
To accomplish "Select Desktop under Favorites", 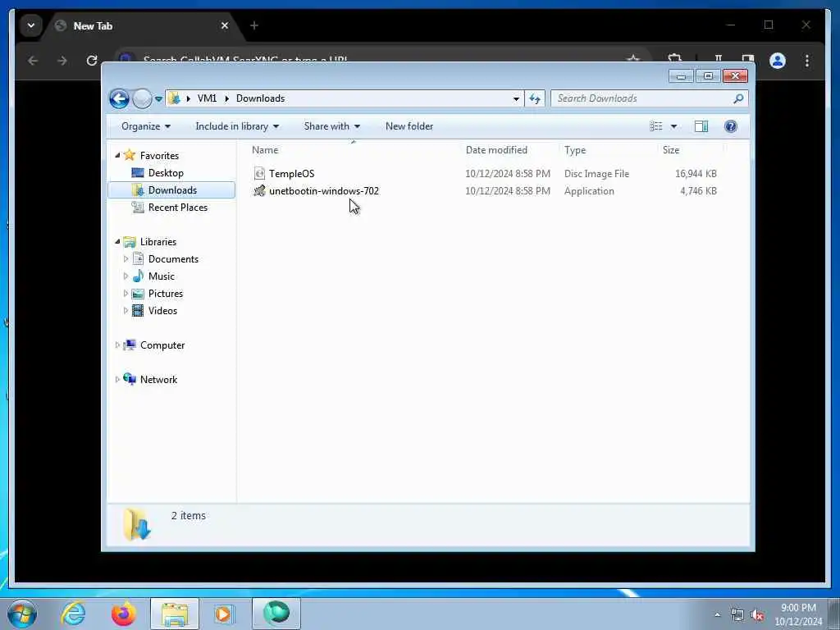I will (166, 173).
